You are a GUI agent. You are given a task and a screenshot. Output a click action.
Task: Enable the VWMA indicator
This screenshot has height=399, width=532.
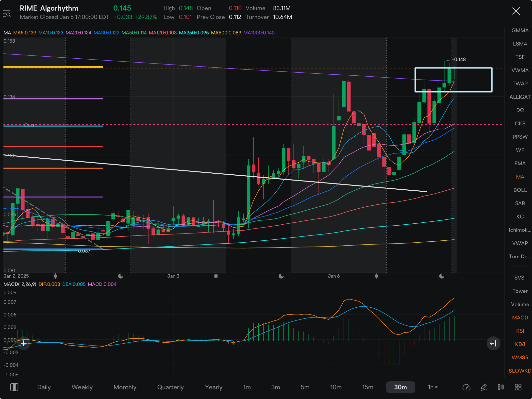click(x=520, y=70)
